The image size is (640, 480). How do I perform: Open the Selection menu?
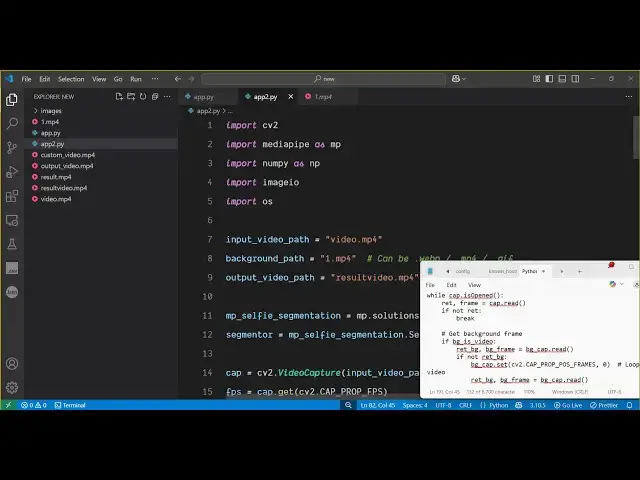tap(71, 79)
